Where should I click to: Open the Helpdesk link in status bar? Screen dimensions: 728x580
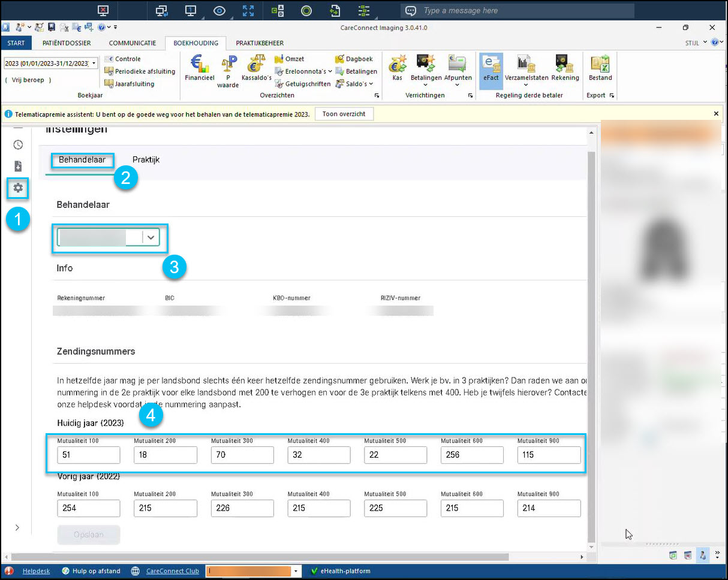pos(37,571)
